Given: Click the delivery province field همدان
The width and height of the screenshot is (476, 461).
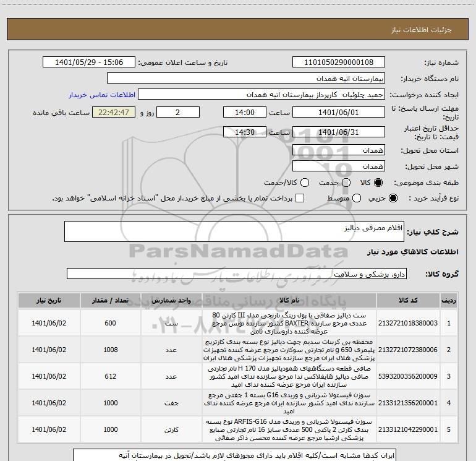Looking at the screenshot, I should tap(339, 150).
